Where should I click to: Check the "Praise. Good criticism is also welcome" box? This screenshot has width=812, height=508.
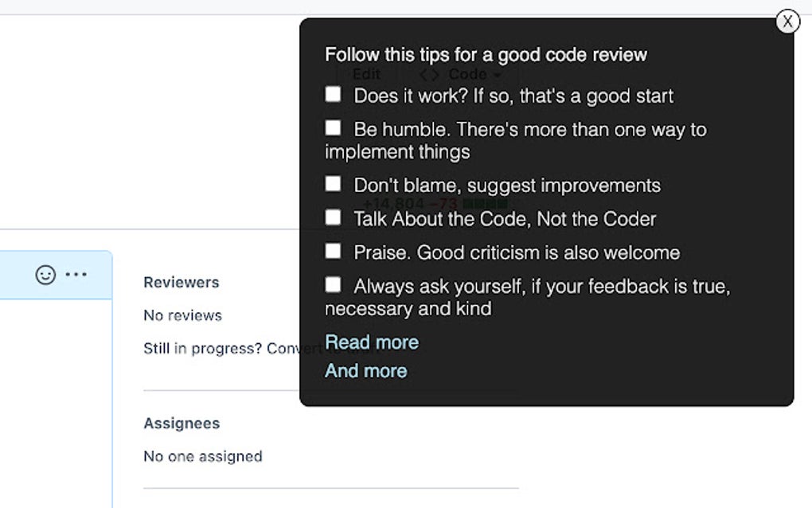[333, 250]
